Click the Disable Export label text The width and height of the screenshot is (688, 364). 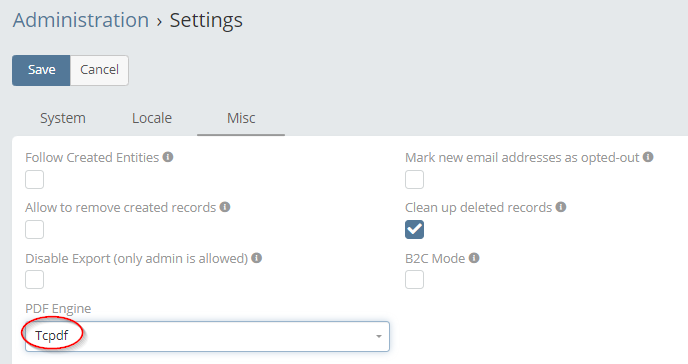[136, 258]
